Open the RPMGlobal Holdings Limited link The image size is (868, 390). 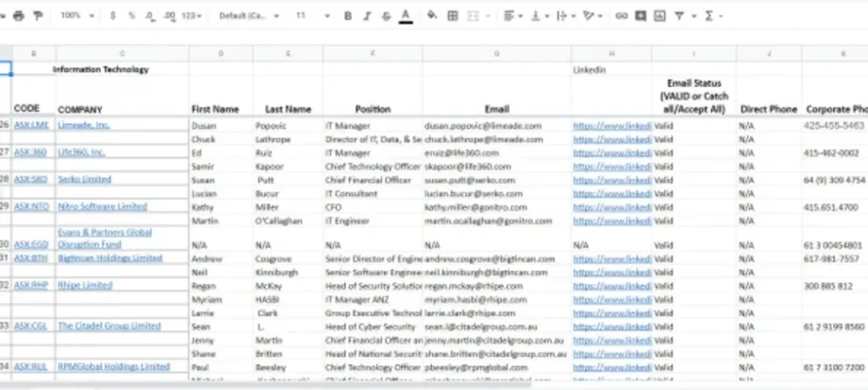[113, 366]
